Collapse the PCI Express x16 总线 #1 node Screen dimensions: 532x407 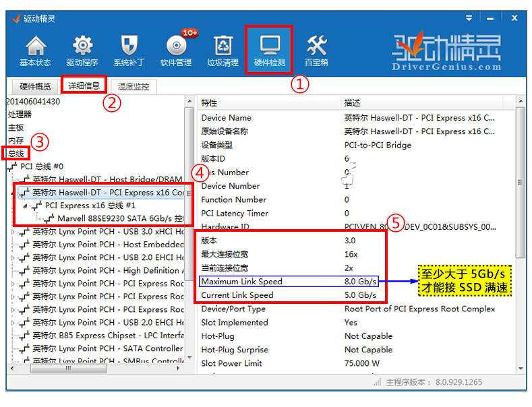25,206
